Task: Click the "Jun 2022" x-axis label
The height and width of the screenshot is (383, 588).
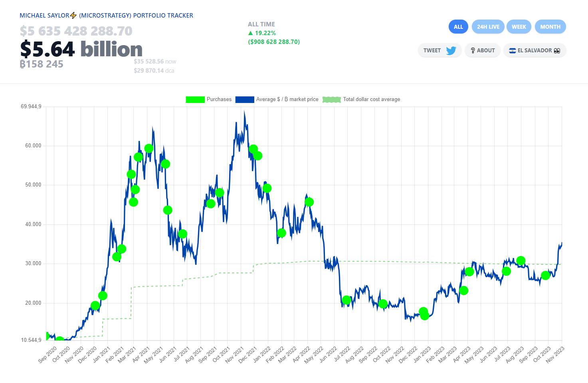Action: click(328, 355)
